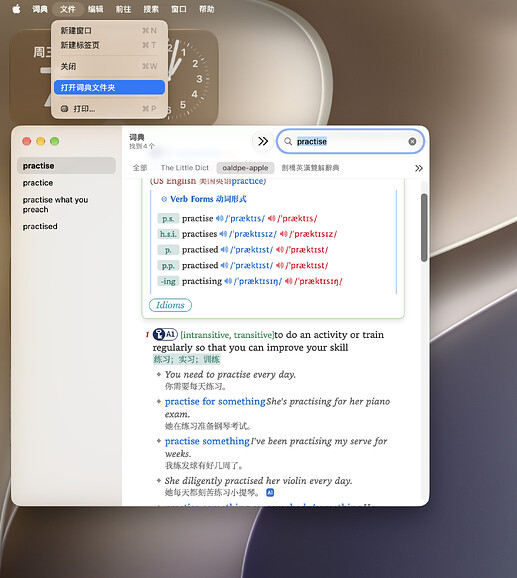
Task: Expand the toolbar overflow chevron beside search
Action: coord(263,141)
